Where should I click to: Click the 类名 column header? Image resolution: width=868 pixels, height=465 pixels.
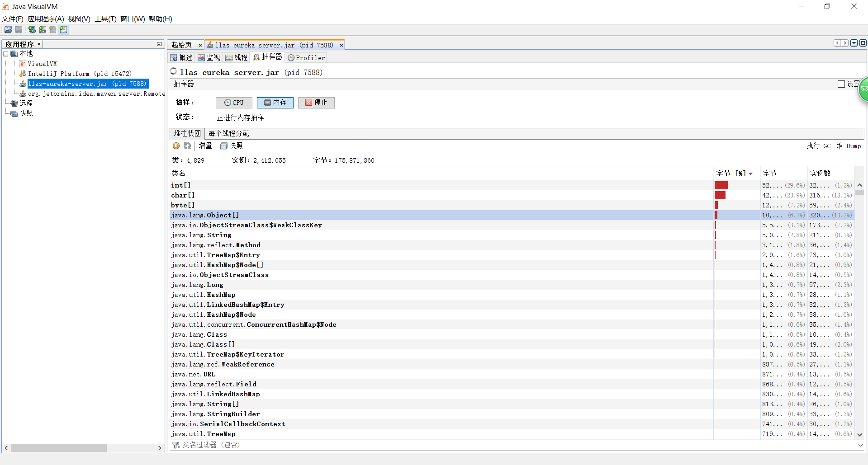point(441,174)
